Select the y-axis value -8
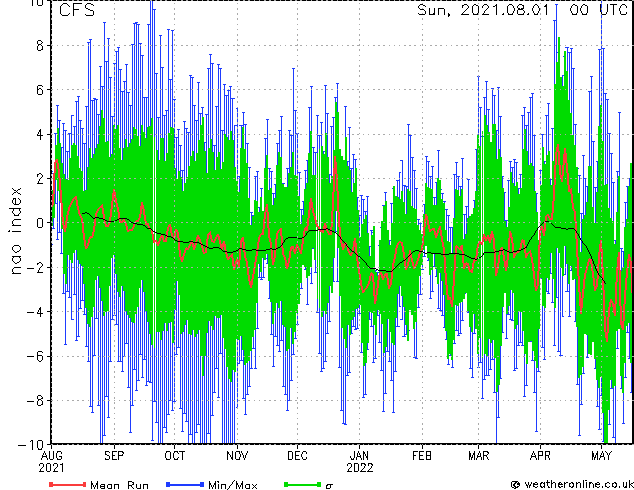The width and height of the screenshot is (634, 490). pyautogui.click(x=35, y=401)
